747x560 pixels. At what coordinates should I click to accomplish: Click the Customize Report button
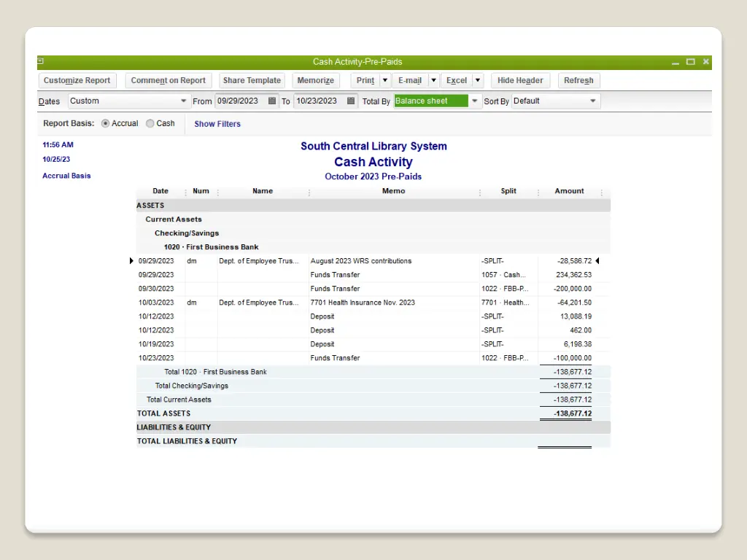pyautogui.click(x=77, y=80)
